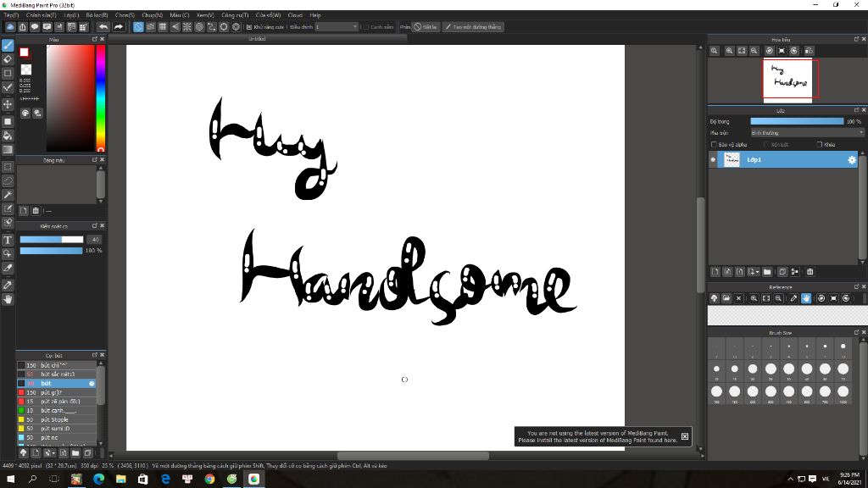Toggle visibility of layer Lớp1
The image size is (868, 488).
713,160
